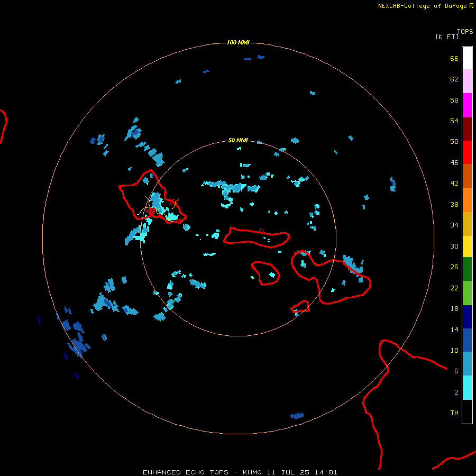Viewport: 476px width, 476px height.
Task: Click the 54 legend value
Action: pyautogui.click(x=454, y=121)
